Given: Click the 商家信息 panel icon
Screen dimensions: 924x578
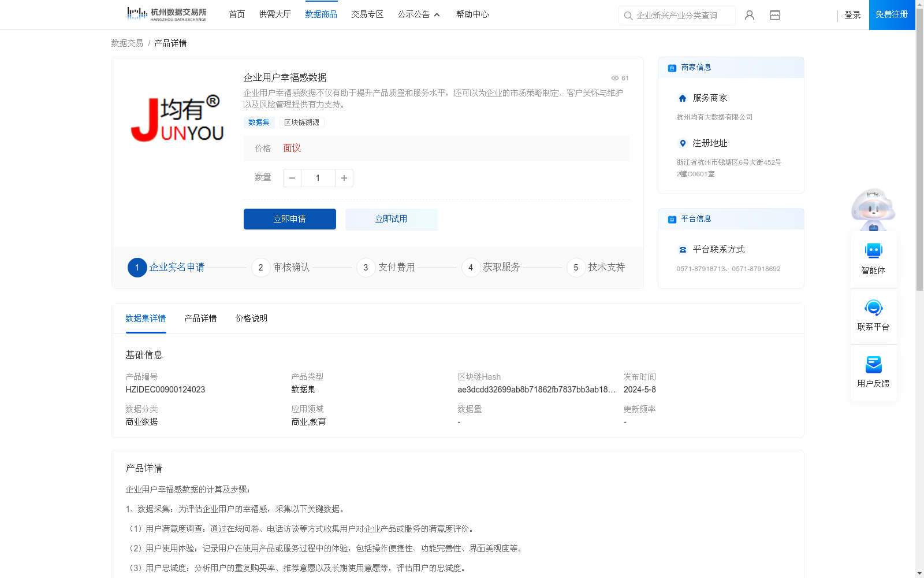Looking at the screenshot, I should (672, 68).
